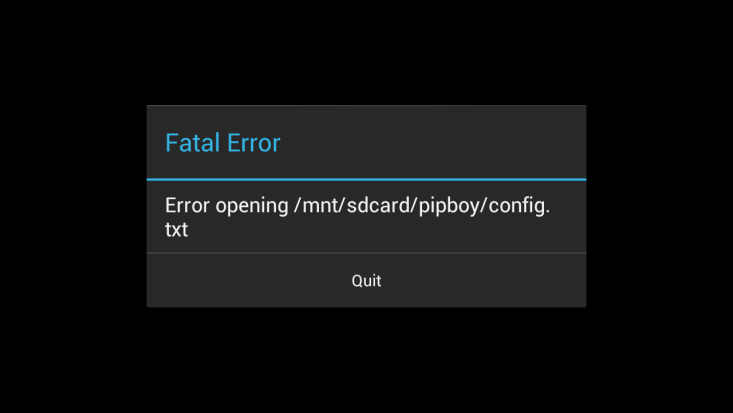
Task: Tap the black area right of dialog
Action: pyautogui.click(x=659, y=206)
